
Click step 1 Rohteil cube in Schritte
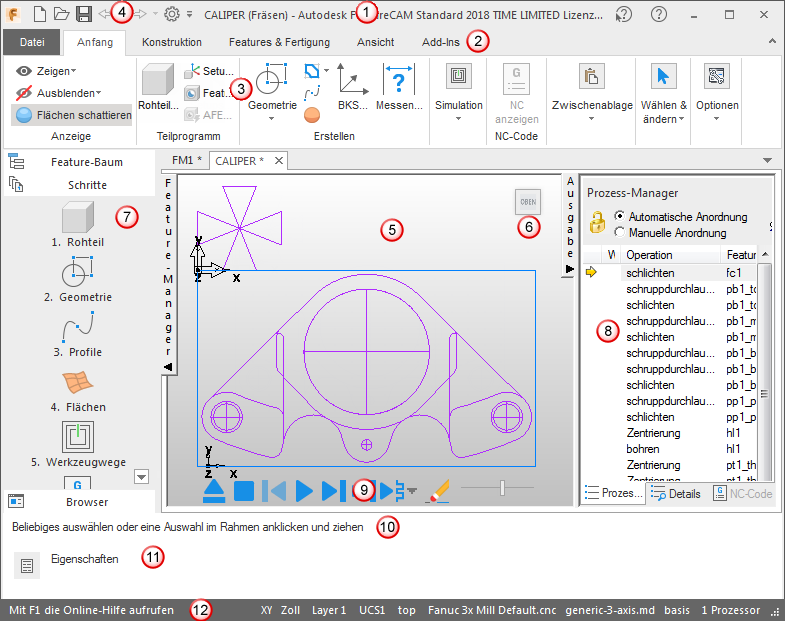click(78, 217)
